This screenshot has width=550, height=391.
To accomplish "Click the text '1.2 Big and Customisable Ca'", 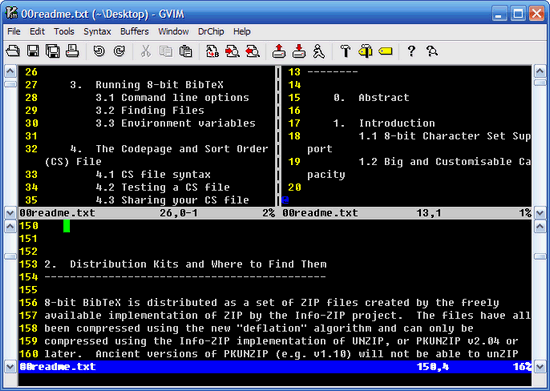I will pyautogui.click(x=444, y=162).
